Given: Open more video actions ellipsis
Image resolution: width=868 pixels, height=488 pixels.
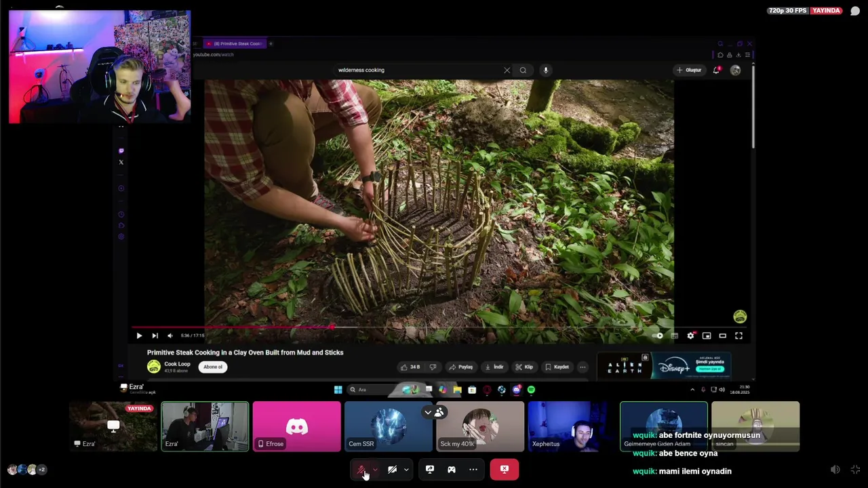Looking at the screenshot, I should (x=583, y=367).
